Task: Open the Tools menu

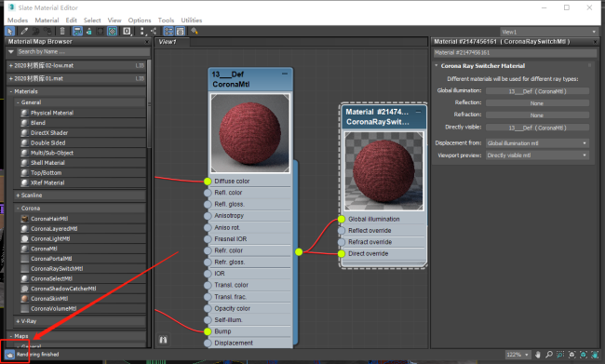Action: tap(166, 20)
